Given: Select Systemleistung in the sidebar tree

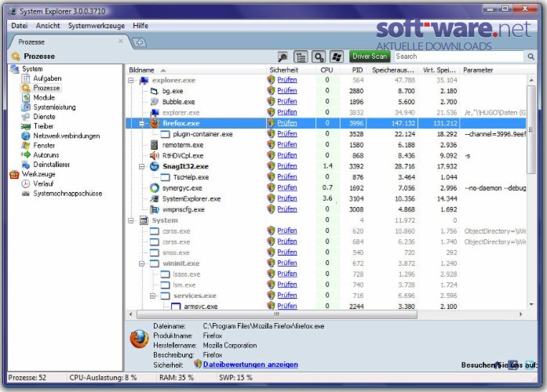Looking at the screenshot, I should point(54,107).
